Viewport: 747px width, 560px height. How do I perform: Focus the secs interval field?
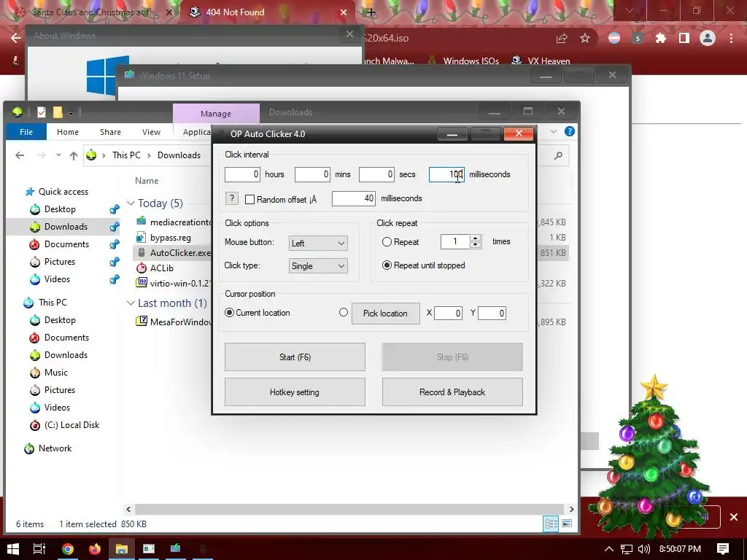376,174
